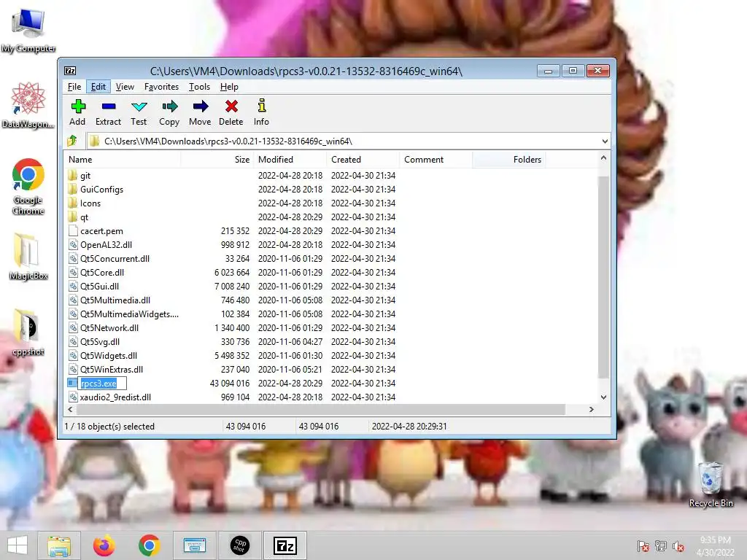
Task: Click the '1 / 18 object(s) selected' status
Action: 109,426
